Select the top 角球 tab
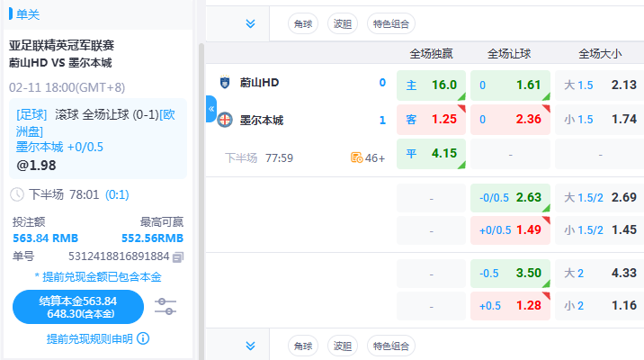Screen dimensions: 644x360 (302, 23)
